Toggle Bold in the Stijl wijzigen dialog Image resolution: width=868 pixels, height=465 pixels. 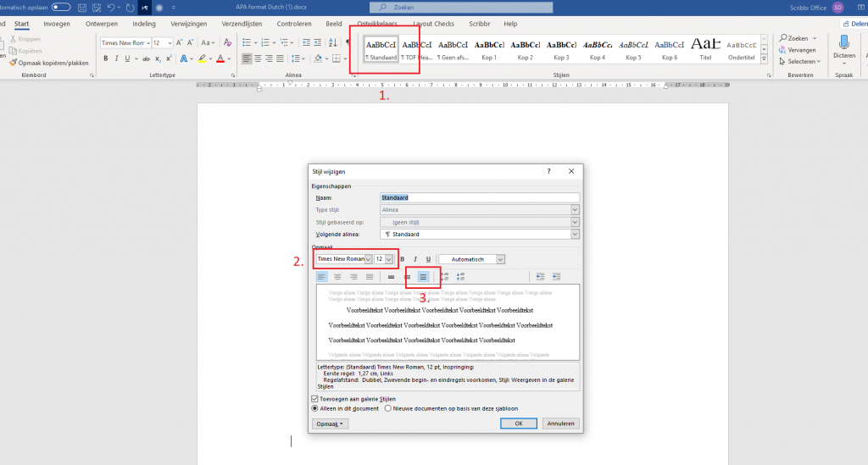click(402, 259)
